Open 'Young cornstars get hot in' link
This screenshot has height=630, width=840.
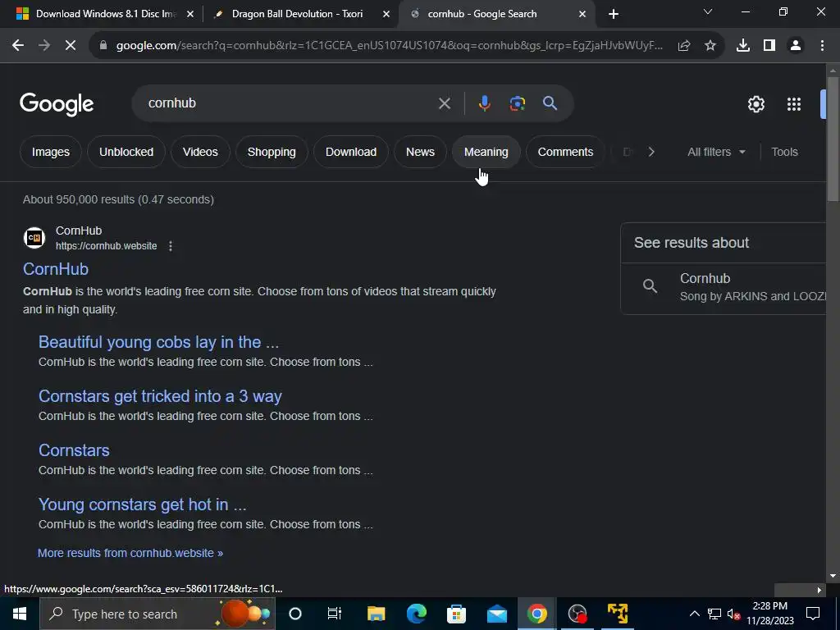point(143,504)
